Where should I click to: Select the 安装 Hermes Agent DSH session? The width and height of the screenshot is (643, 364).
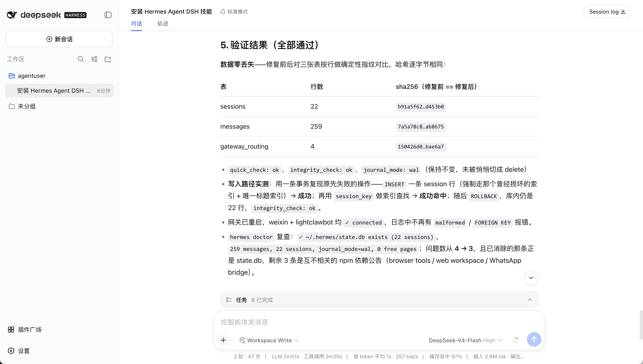tap(60, 91)
